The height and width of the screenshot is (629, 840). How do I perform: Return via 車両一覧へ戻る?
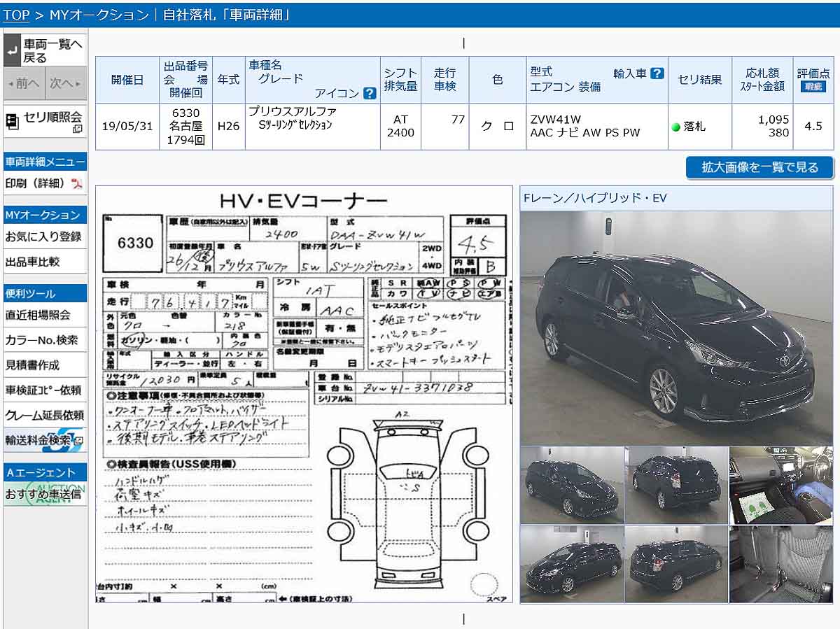point(45,51)
